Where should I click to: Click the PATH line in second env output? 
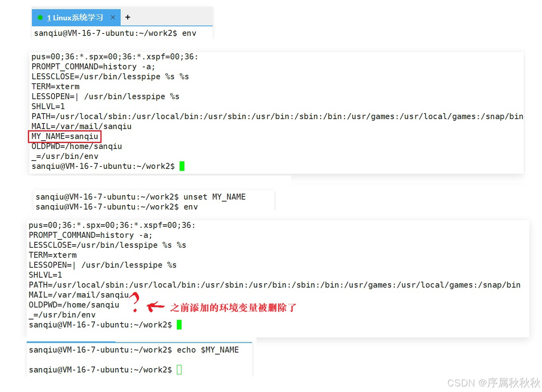click(274, 285)
